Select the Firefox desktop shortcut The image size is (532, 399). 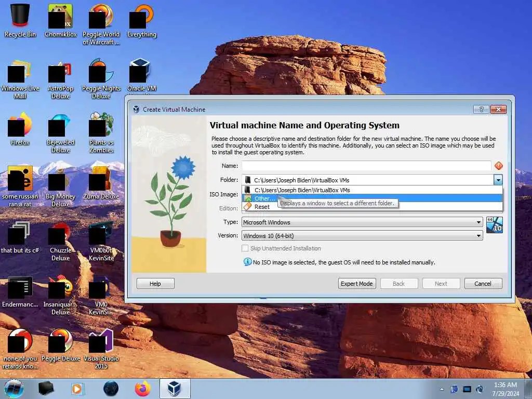[20, 129]
